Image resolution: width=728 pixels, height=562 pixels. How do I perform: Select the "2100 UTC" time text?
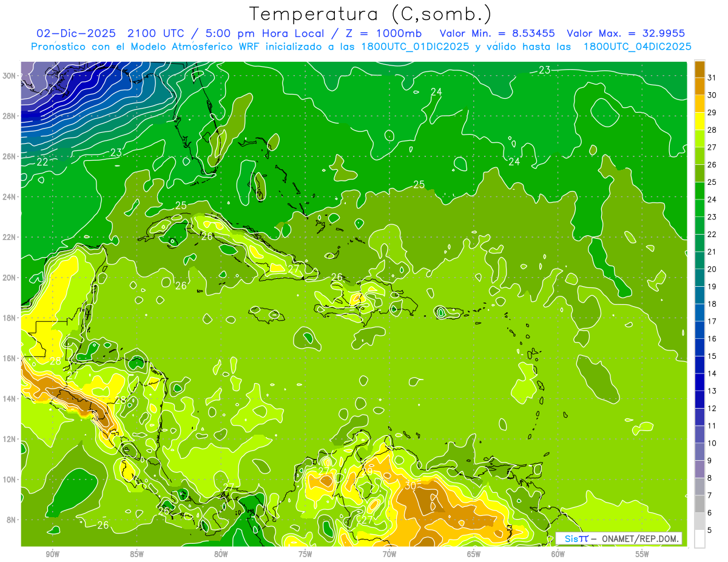pyautogui.click(x=157, y=33)
